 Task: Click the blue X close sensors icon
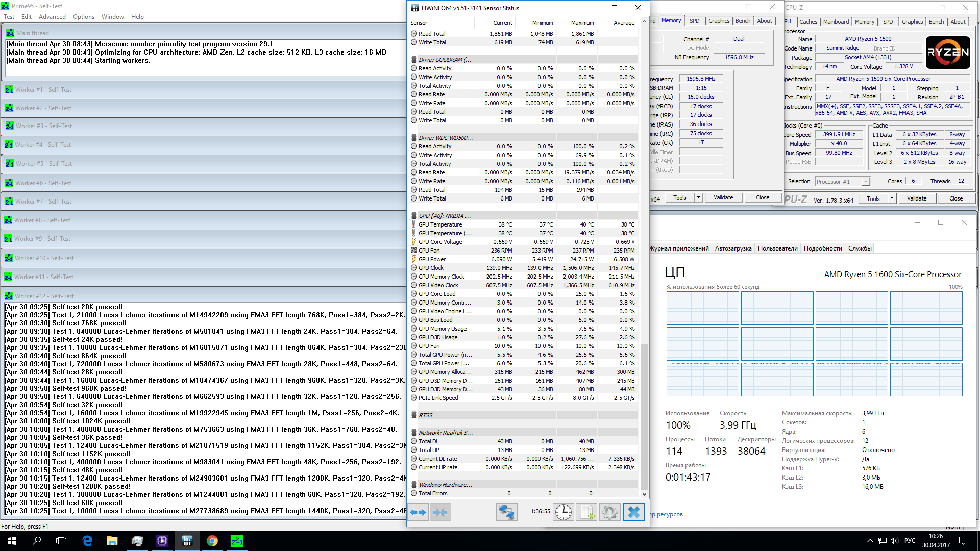coord(633,512)
